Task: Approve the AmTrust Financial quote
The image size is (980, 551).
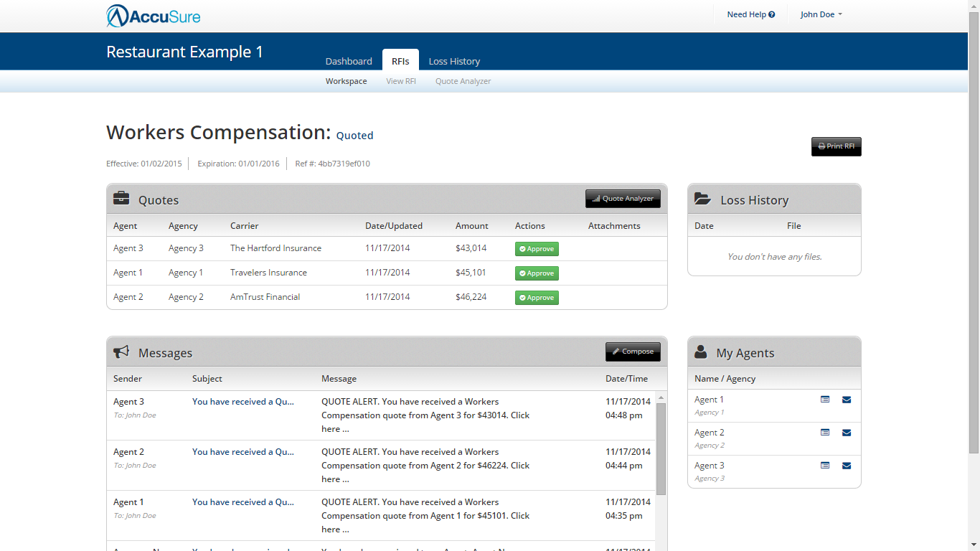Action: click(x=537, y=298)
